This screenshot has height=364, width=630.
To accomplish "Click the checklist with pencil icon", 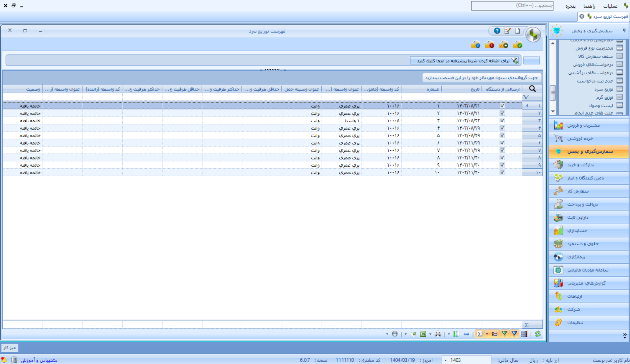I will tap(508, 31).
